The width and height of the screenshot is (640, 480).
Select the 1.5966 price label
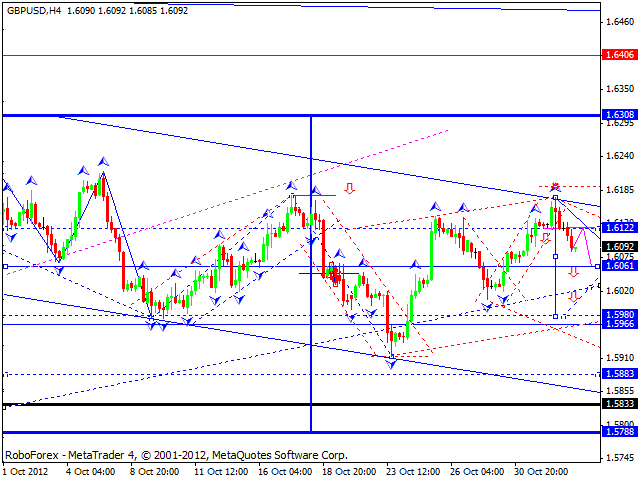[x=620, y=324]
